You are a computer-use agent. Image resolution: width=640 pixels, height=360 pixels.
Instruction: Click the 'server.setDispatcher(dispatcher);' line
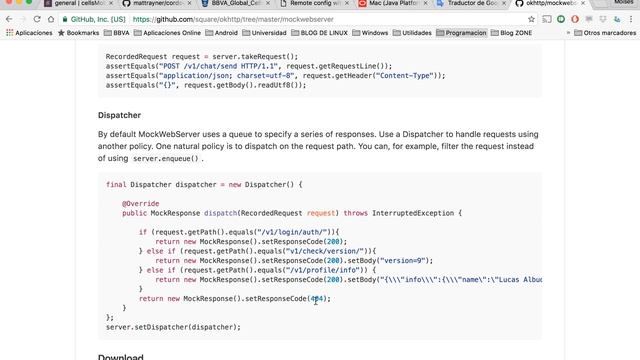pos(173,327)
